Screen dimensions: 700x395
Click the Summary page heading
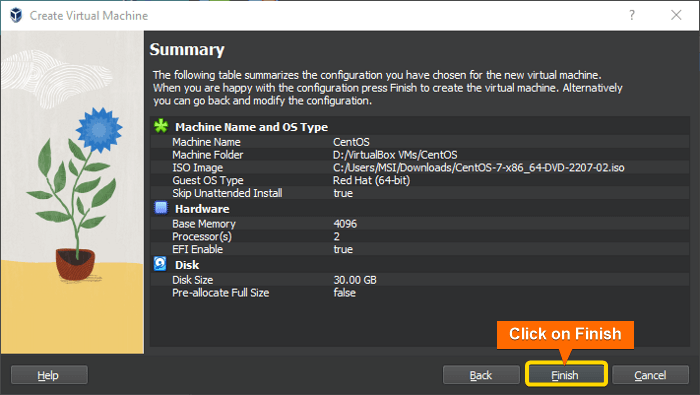pyautogui.click(x=187, y=50)
